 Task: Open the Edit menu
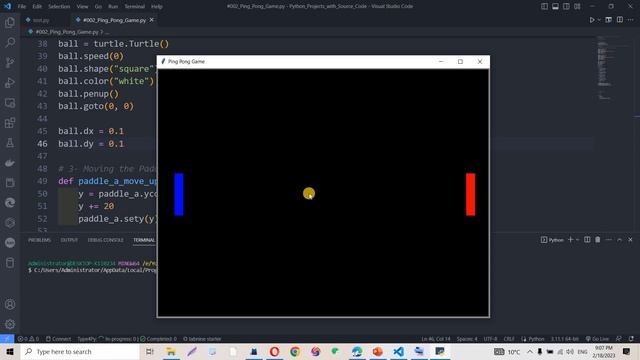click(x=37, y=7)
